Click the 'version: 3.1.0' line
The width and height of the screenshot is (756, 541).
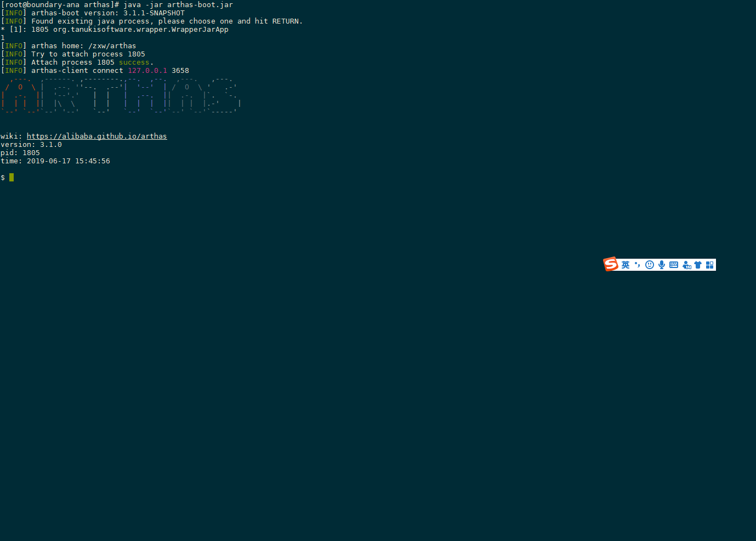coord(31,145)
